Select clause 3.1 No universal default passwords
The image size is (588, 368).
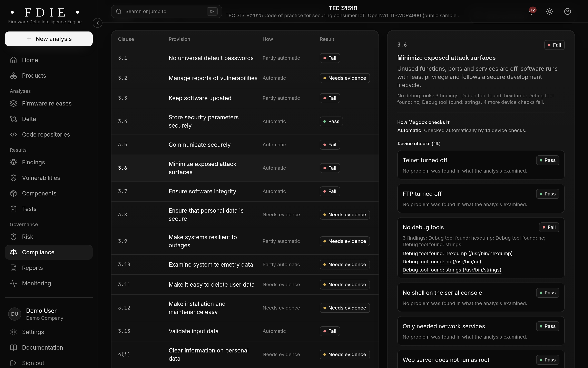245,58
